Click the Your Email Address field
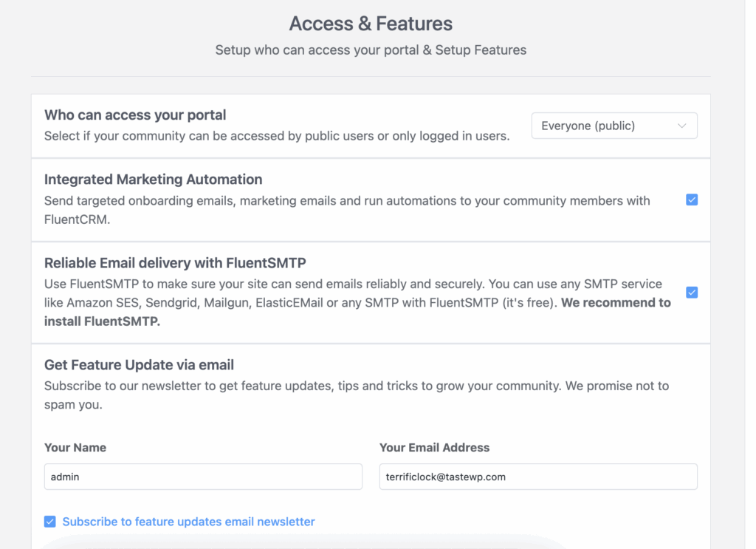This screenshot has height=549, width=756. (538, 477)
